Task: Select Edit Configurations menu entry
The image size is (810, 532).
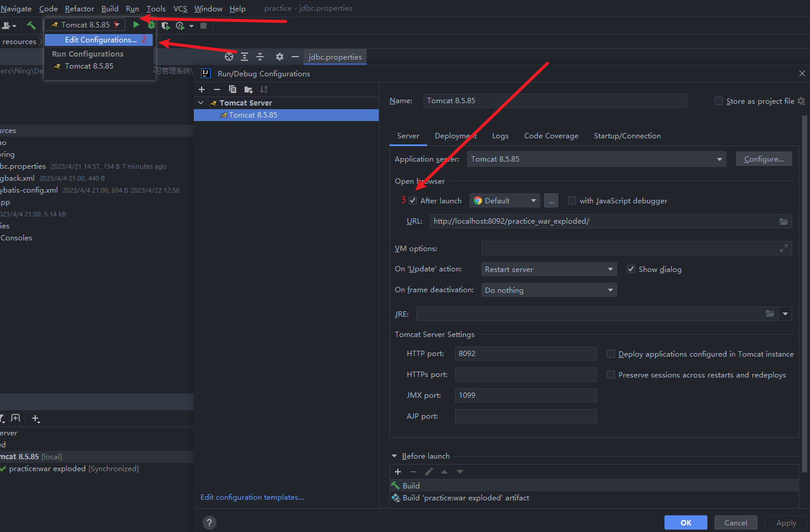Action: (100, 40)
